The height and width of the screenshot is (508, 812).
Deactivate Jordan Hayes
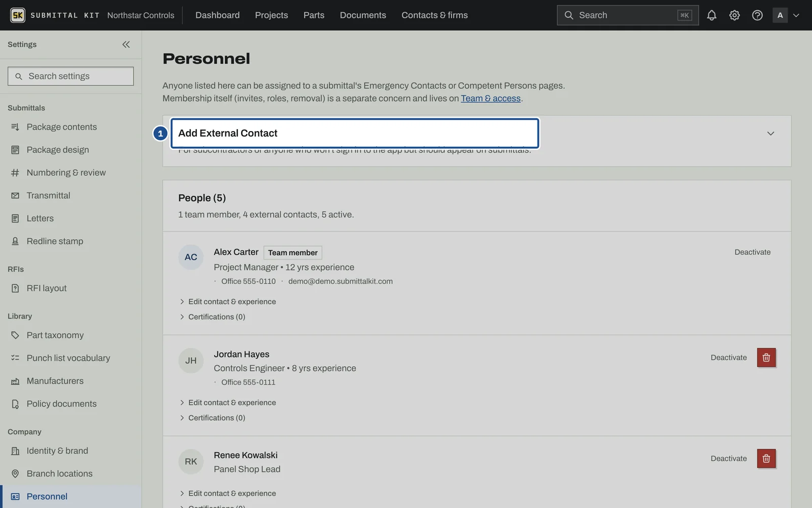[x=729, y=358]
